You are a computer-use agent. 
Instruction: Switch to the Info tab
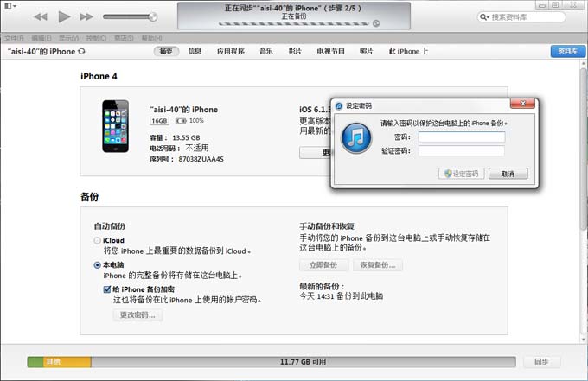coord(195,51)
